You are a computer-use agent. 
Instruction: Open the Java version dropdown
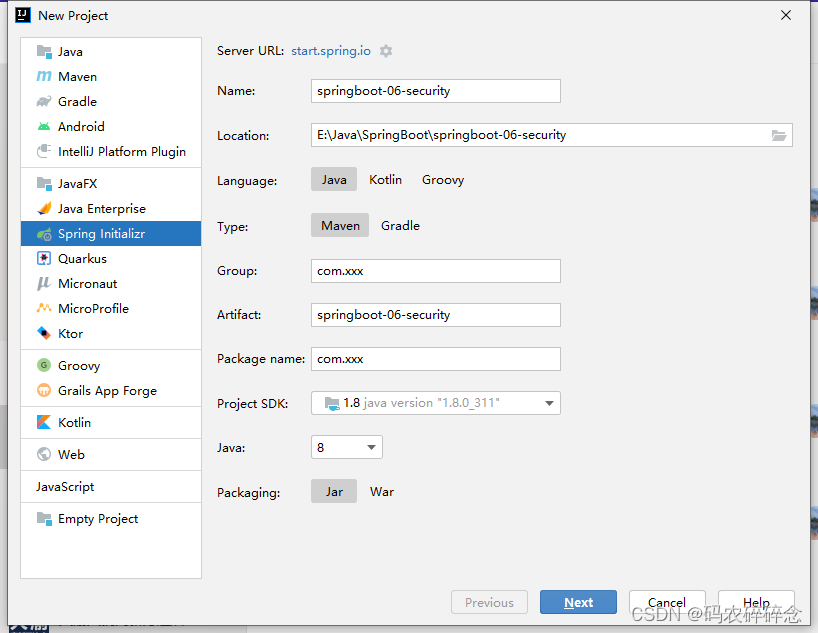(347, 447)
